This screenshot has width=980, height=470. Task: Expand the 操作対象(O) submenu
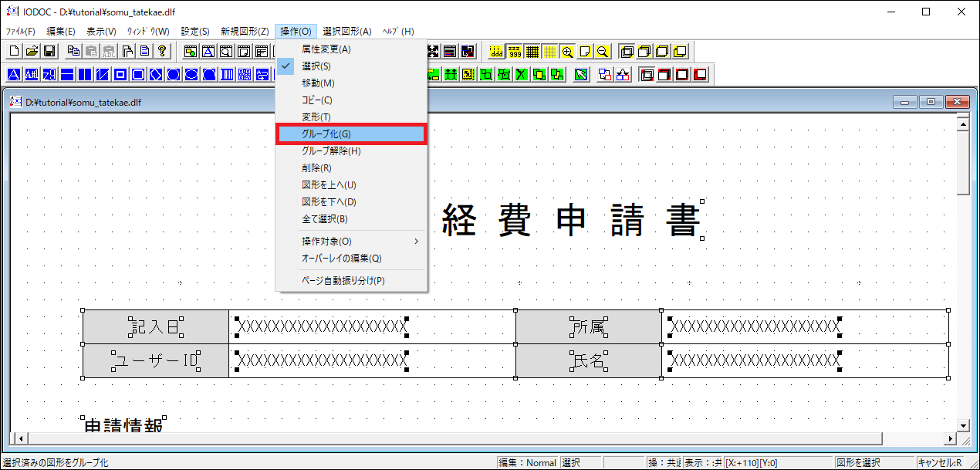point(351,241)
